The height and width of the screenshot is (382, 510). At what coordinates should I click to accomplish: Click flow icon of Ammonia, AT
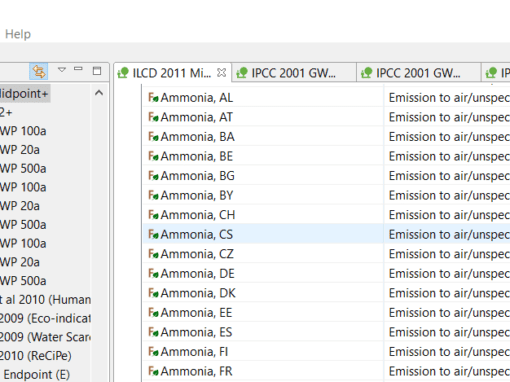(x=153, y=117)
